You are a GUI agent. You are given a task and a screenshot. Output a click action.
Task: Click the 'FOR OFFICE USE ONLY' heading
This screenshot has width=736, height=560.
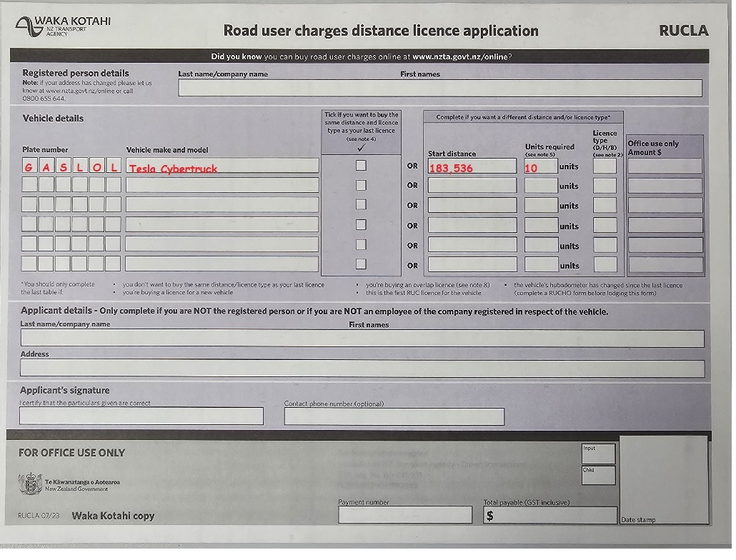pyautogui.click(x=72, y=453)
